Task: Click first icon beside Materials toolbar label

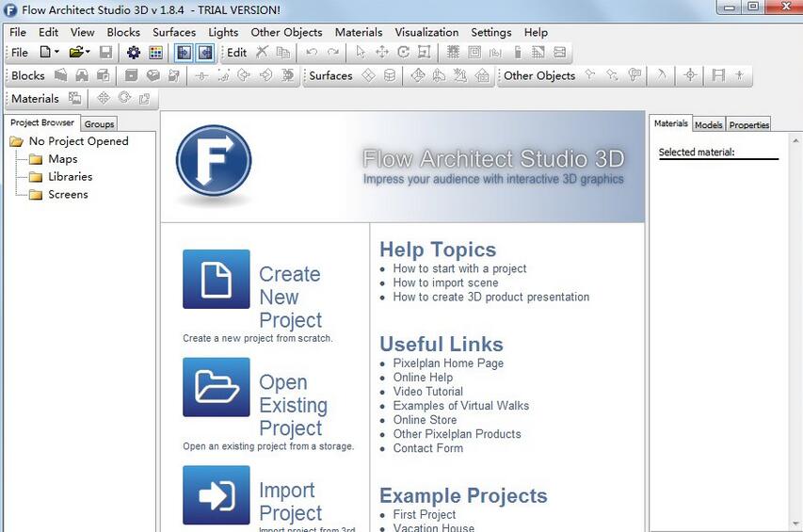Action: (x=74, y=98)
